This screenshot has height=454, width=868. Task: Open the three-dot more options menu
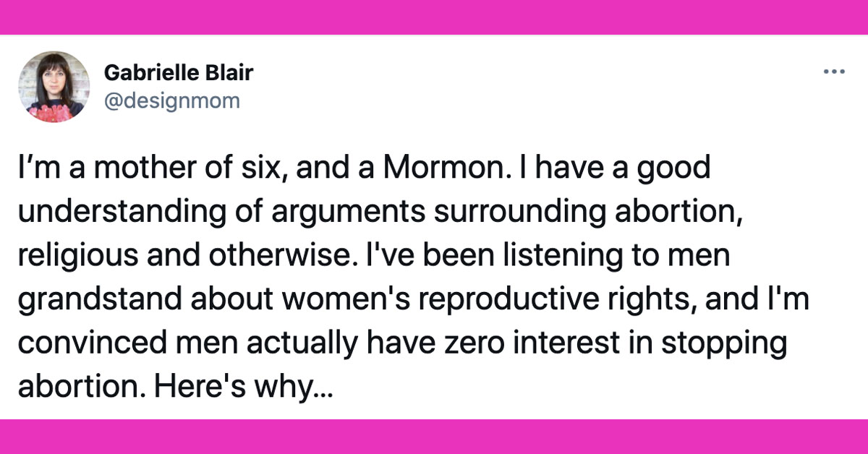834,72
